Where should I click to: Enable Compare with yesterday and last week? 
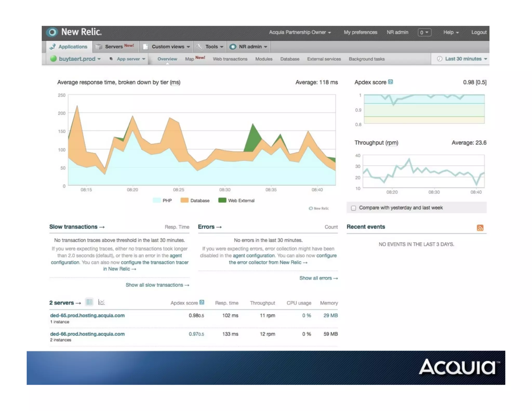[353, 208]
